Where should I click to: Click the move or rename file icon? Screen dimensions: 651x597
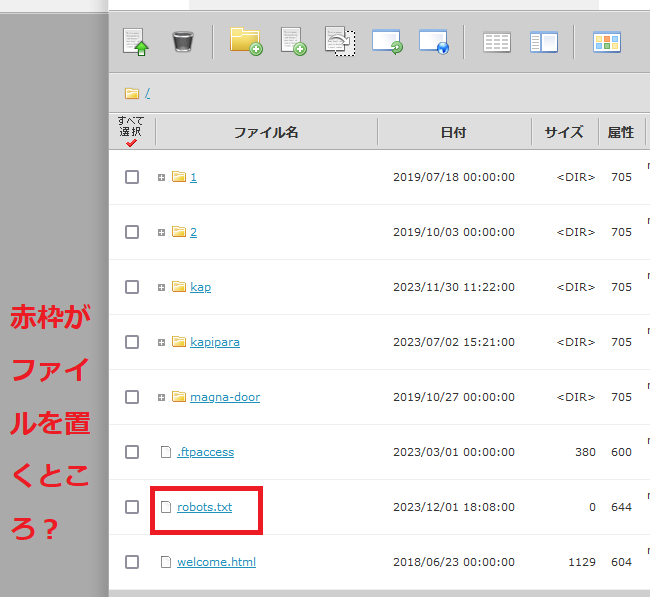tap(340, 41)
